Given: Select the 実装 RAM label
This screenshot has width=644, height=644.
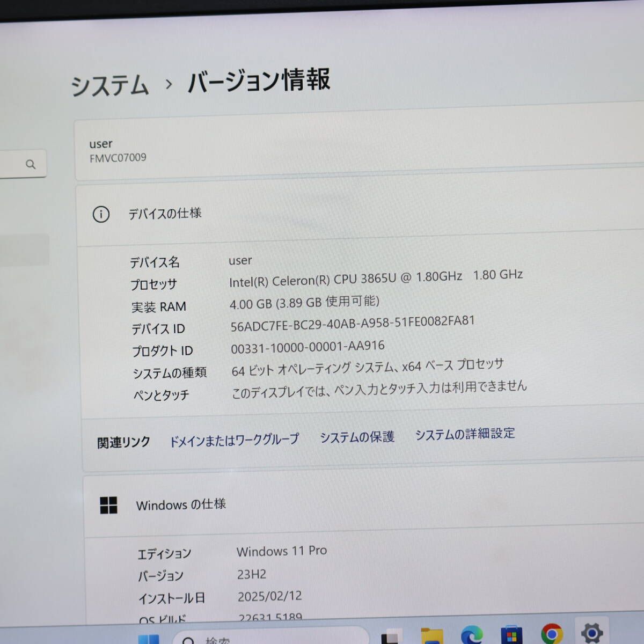Looking at the screenshot, I should click(159, 307).
